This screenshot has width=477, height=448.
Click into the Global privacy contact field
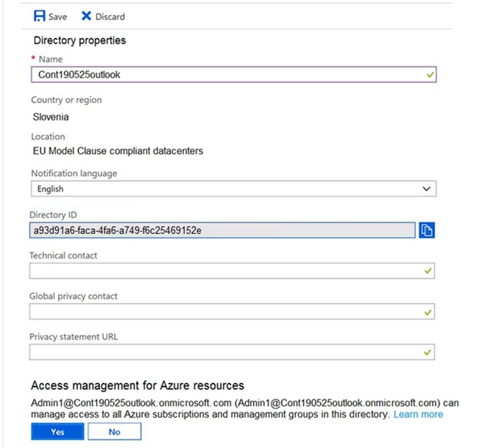coord(232,311)
